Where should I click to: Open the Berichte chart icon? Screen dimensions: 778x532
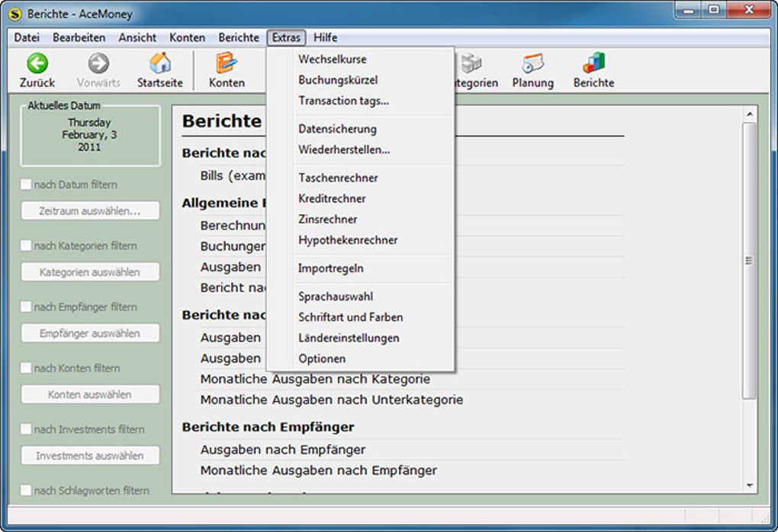[594, 63]
